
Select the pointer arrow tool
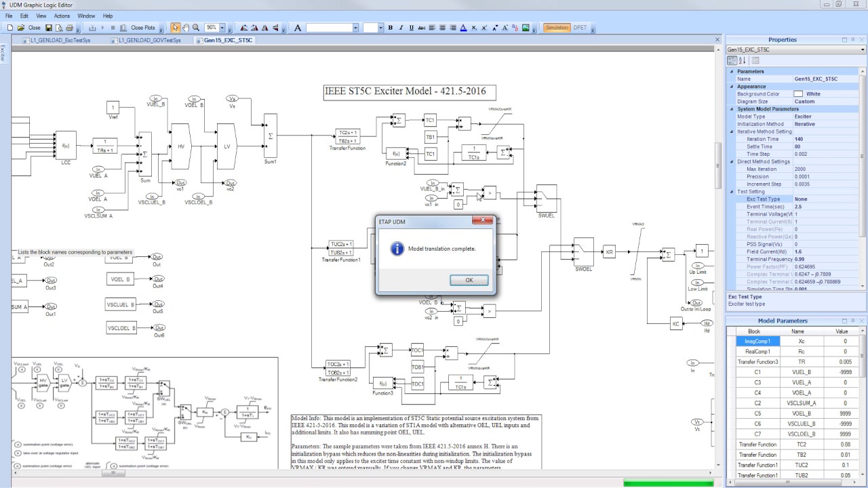coord(175,28)
